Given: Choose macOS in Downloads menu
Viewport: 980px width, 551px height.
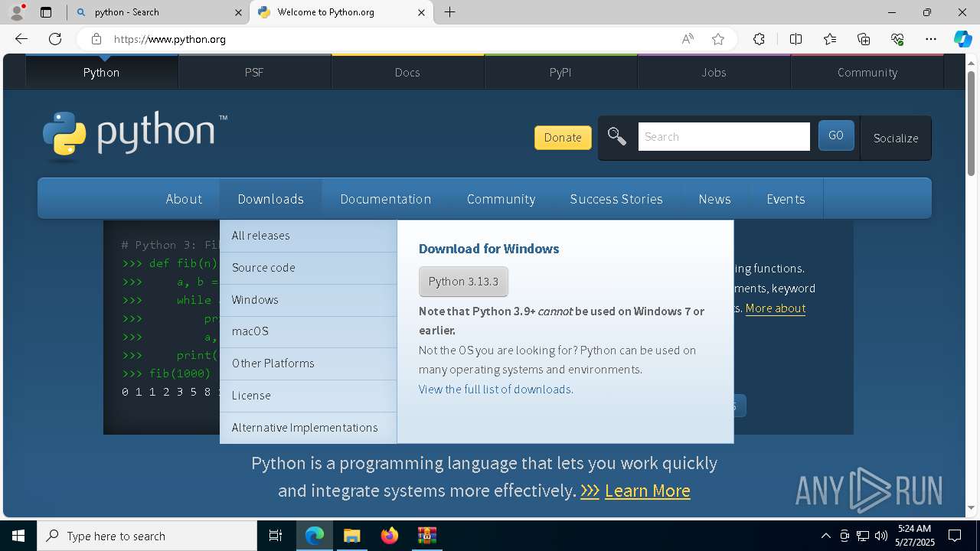Looking at the screenshot, I should click(308, 331).
